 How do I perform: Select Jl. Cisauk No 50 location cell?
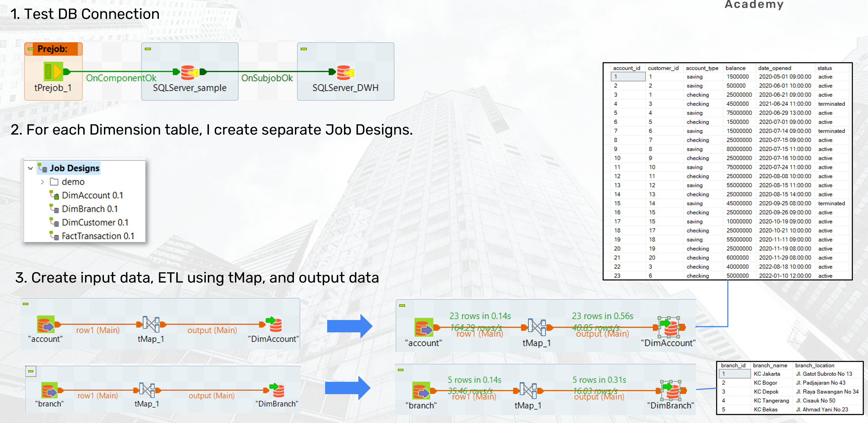coord(816,401)
